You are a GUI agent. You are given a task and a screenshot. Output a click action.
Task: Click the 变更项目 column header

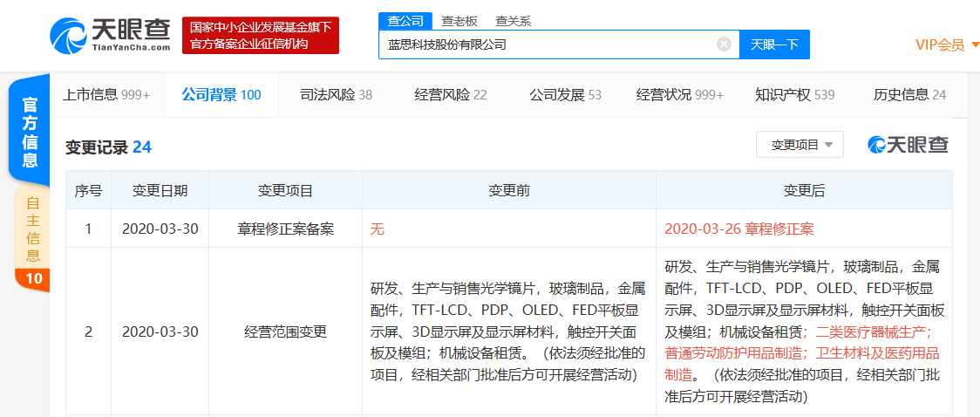click(x=286, y=191)
